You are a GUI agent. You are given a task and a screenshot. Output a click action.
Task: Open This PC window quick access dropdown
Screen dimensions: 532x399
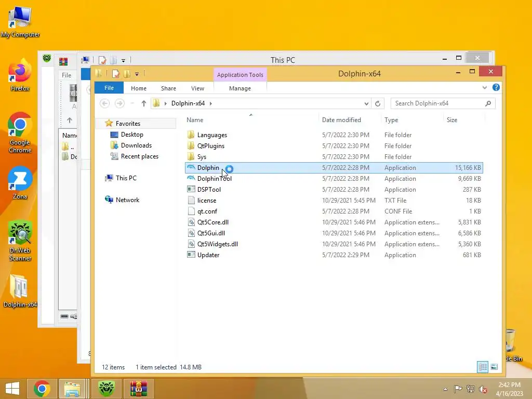[124, 60]
